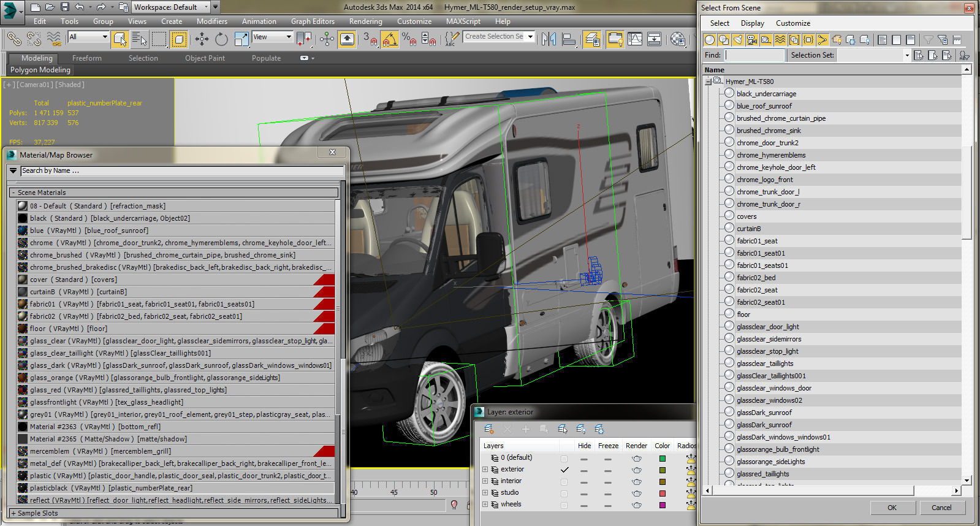Viewport: 980px width, 526px height.
Task: Toggle Freeze dash for the interior layer
Action: pyautogui.click(x=607, y=482)
